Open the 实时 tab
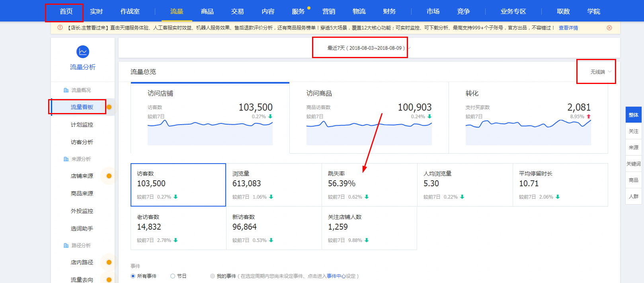 [x=96, y=12]
